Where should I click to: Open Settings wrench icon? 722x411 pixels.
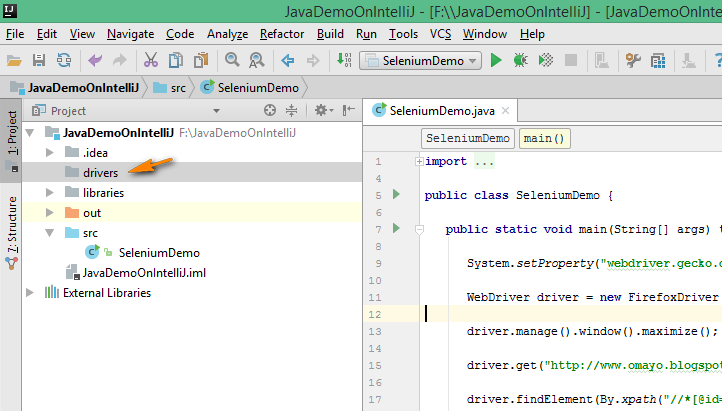tap(633, 60)
